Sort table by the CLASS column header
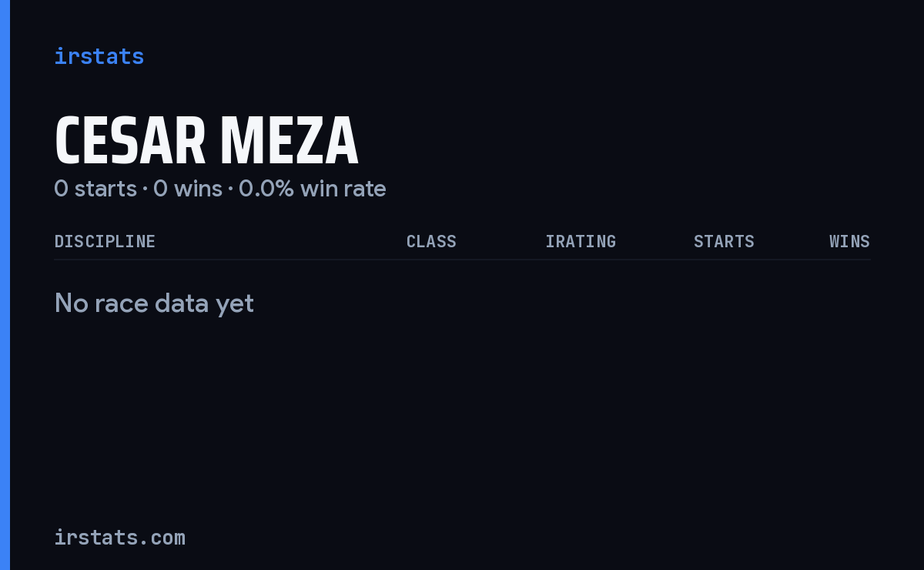Screen dimensions: 924x570 (431, 241)
